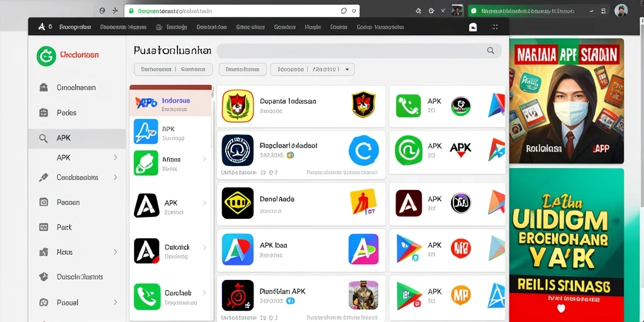Click the camera icon in sidebar
The image size is (644, 322).
tap(43, 202)
